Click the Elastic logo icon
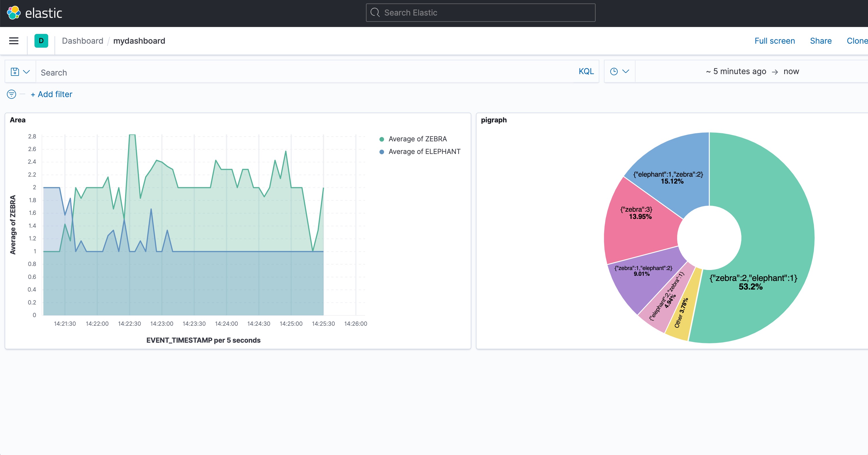 [14, 13]
